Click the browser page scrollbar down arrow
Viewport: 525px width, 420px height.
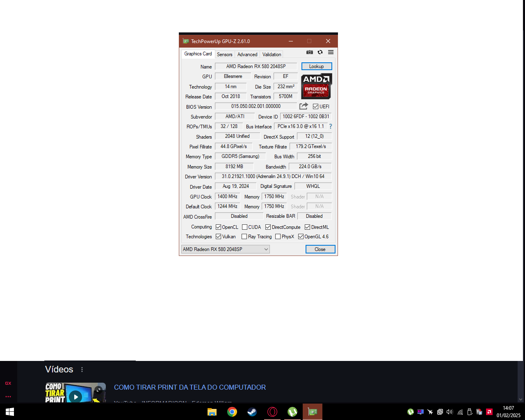(x=520, y=399)
